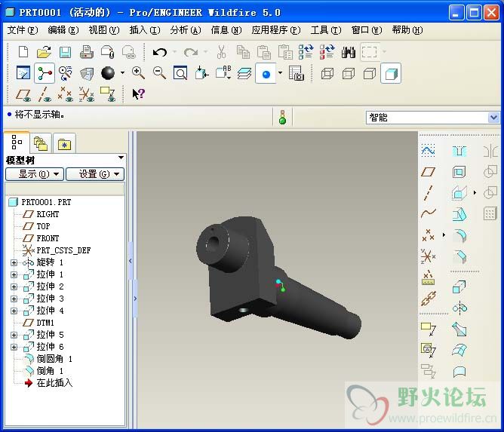Save the model with the floppy disk icon
Viewport: 504px width, 432px height.
click(65, 52)
